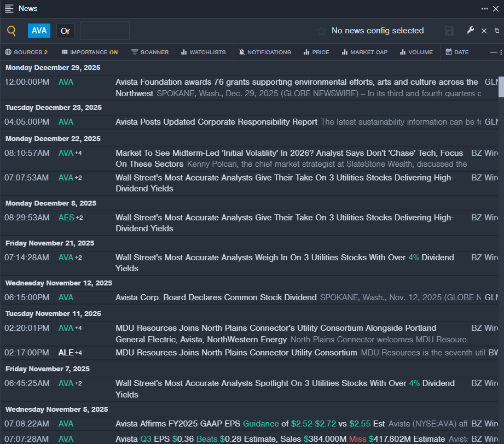Click the copy window icon
This screenshot has height=444, width=504.
click(x=497, y=31)
